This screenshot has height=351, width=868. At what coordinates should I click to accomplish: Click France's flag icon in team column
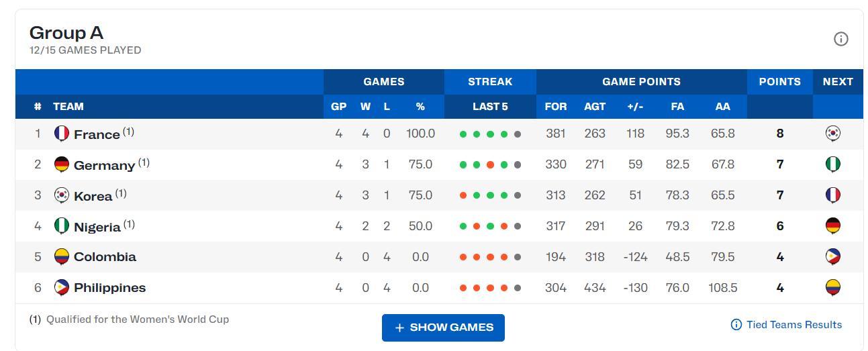pyautogui.click(x=61, y=134)
